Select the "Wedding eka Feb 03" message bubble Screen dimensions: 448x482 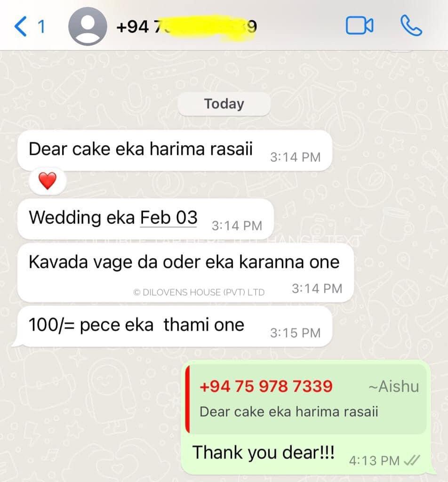pyautogui.click(x=145, y=218)
